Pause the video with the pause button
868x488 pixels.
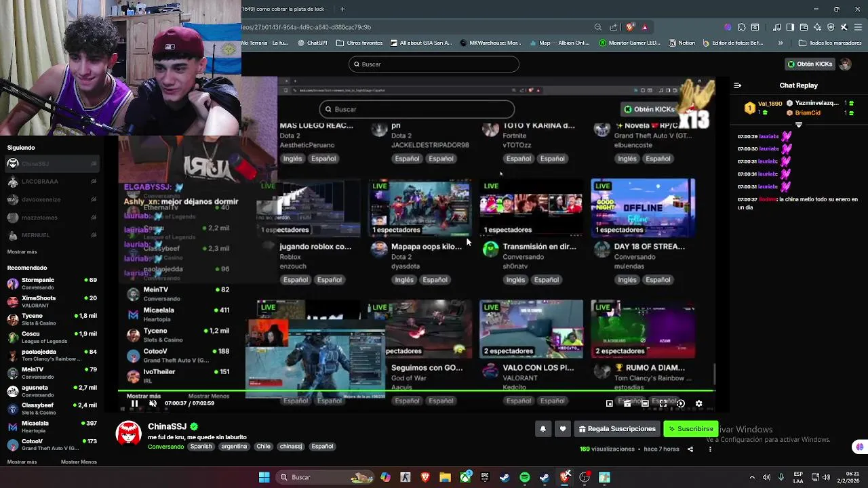coord(134,403)
